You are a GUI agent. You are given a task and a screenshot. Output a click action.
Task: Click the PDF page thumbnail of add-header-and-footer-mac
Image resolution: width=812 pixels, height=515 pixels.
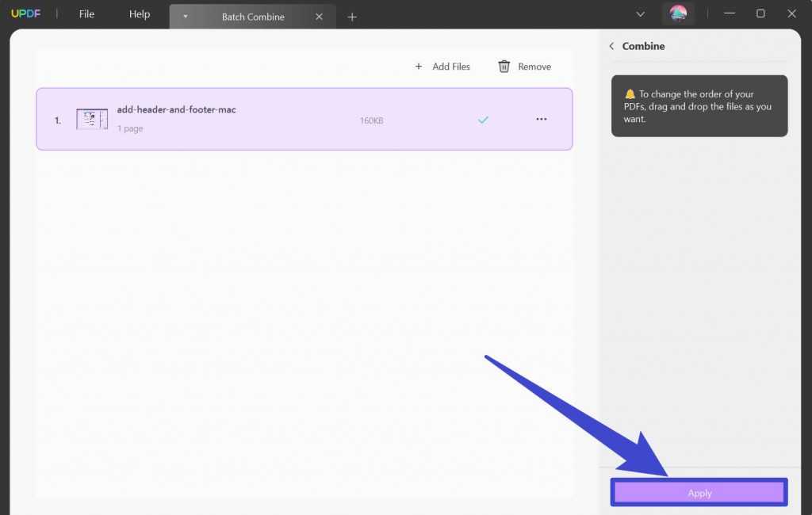pyautogui.click(x=91, y=118)
